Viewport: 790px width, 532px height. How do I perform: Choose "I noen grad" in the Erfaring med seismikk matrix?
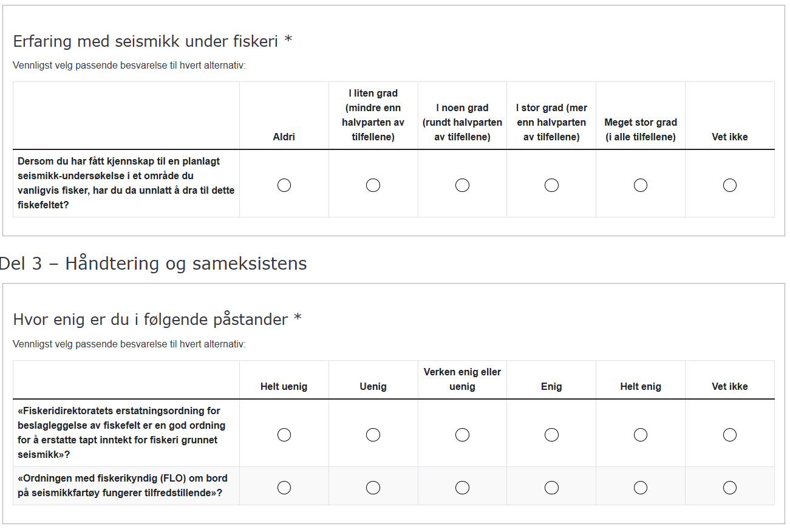(x=462, y=185)
